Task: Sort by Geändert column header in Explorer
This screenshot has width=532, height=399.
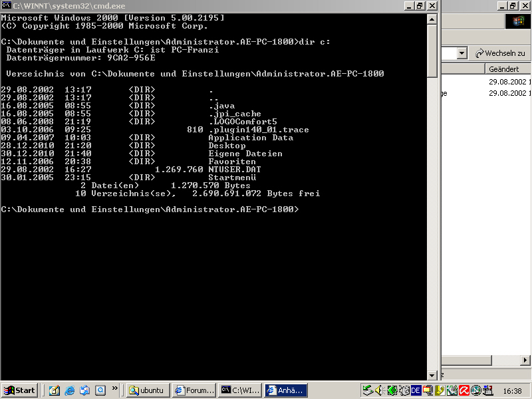Action: tap(507, 69)
